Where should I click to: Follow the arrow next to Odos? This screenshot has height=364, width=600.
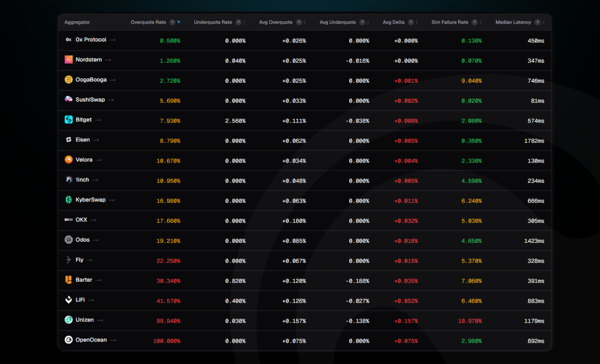pos(96,240)
